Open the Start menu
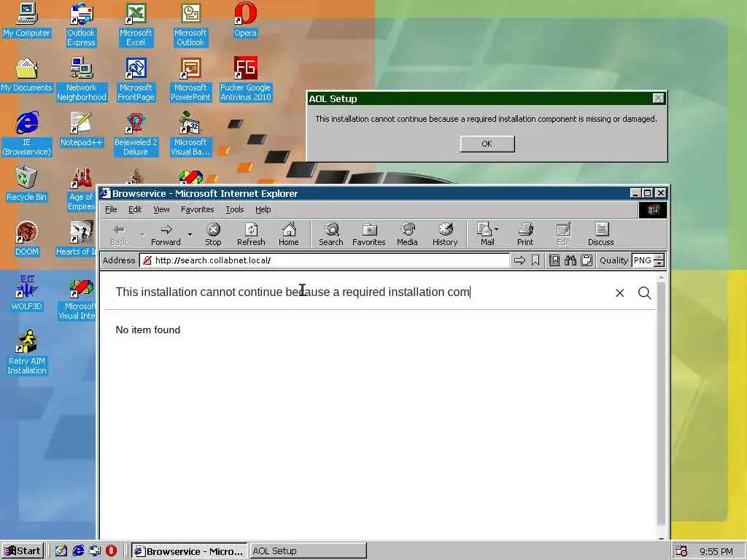Image resolution: width=747 pixels, height=560 pixels. click(23, 551)
